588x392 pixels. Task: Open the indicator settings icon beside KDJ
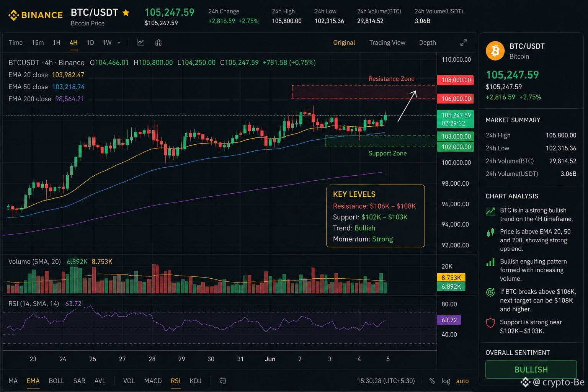point(222,381)
